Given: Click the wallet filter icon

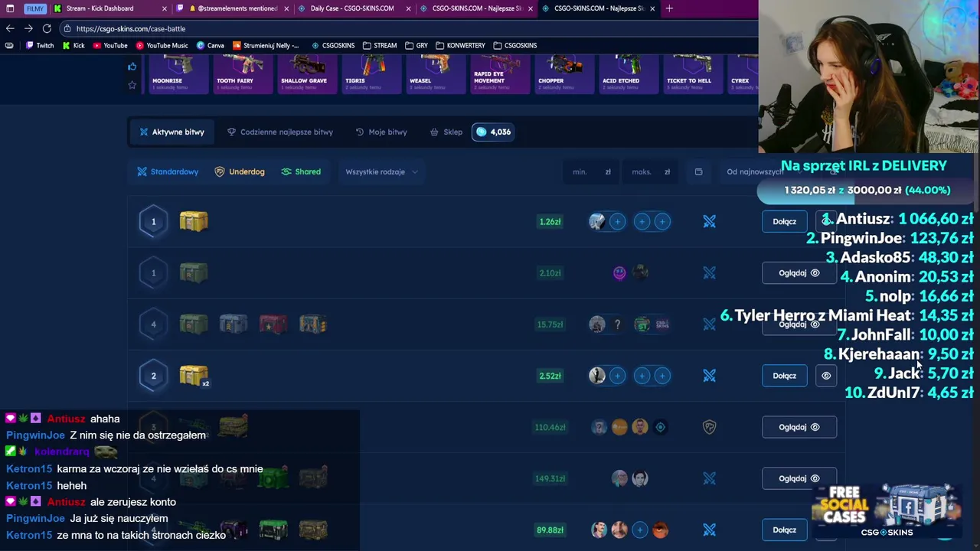Looking at the screenshot, I should tap(698, 171).
